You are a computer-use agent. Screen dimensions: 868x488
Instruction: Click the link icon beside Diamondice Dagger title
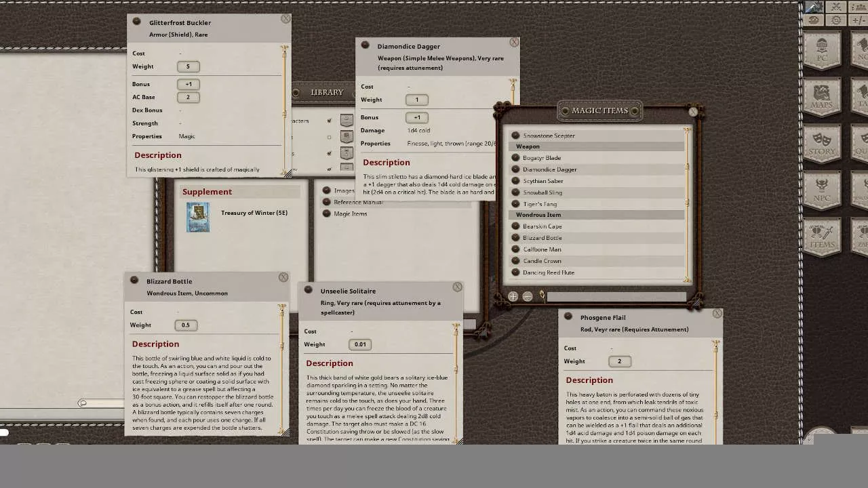coord(366,45)
